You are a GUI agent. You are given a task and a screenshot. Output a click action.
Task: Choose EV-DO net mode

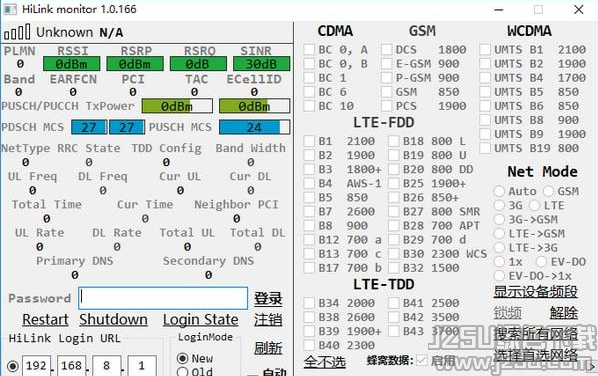pyautogui.click(x=542, y=262)
